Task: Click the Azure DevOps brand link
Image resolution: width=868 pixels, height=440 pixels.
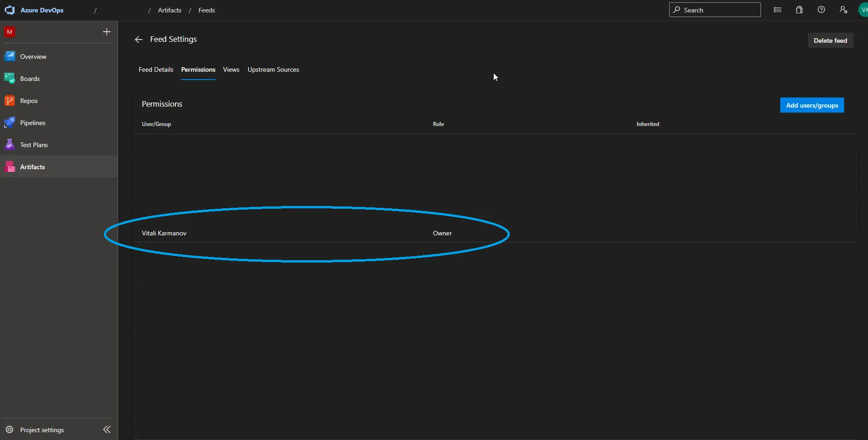Action: coord(42,10)
